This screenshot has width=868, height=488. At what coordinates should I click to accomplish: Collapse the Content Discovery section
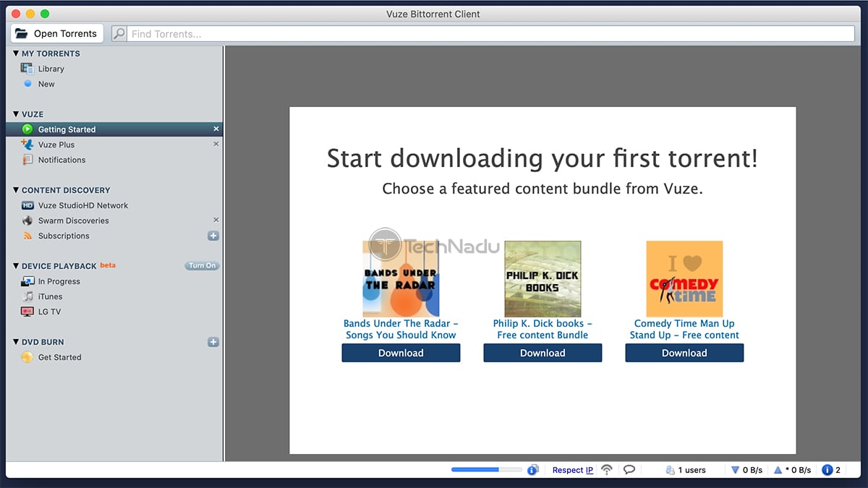pyautogui.click(x=16, y=190)
